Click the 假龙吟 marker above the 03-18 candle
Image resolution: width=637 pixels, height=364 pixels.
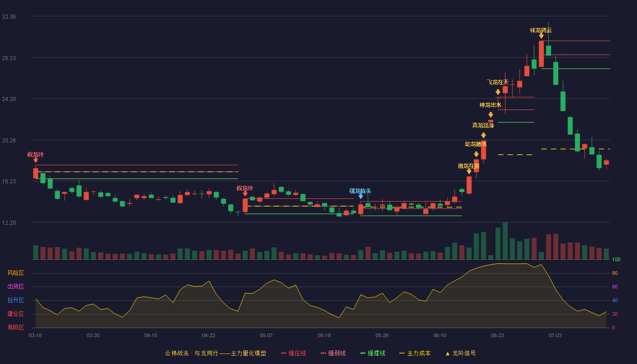pos(35,160)
